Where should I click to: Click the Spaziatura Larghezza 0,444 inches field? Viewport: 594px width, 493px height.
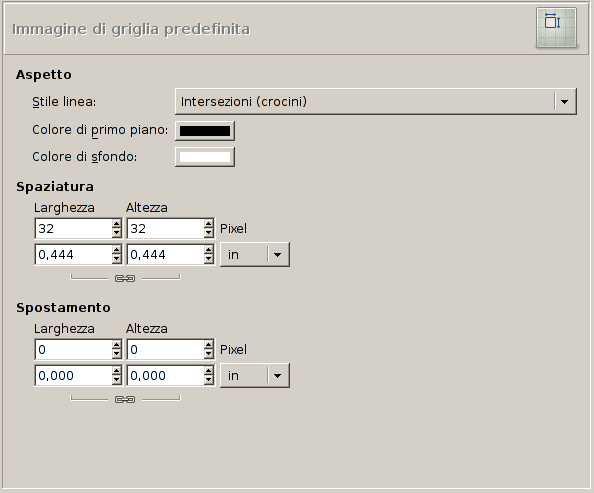coord(73,255)
